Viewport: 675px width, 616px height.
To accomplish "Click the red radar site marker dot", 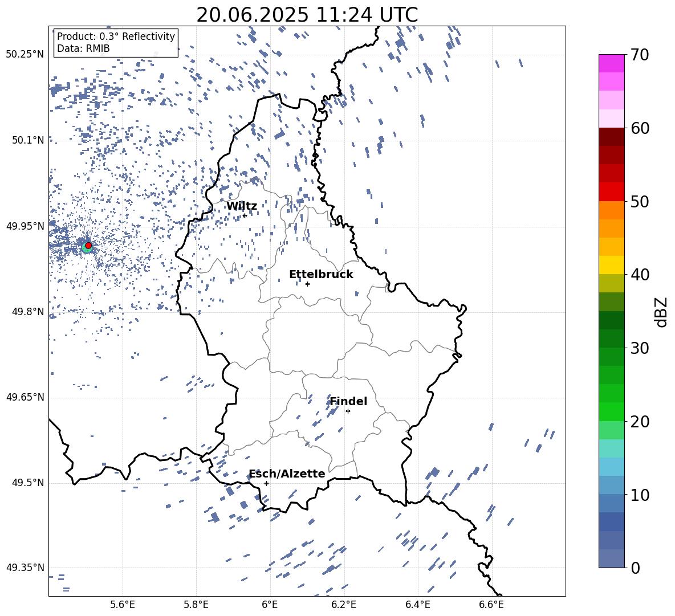I will click(88, 246).
